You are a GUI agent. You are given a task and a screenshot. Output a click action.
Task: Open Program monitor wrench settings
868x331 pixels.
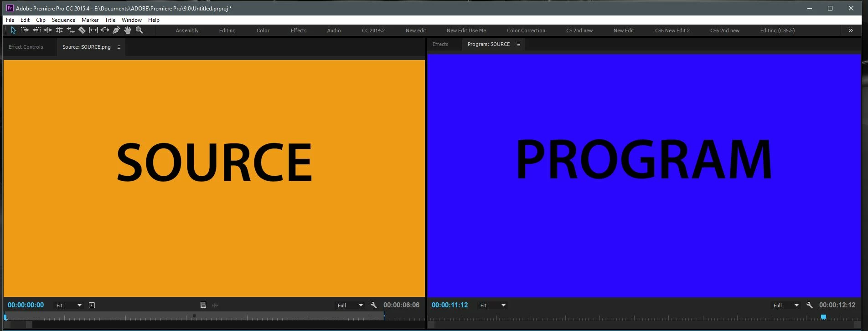pos(810,305)
